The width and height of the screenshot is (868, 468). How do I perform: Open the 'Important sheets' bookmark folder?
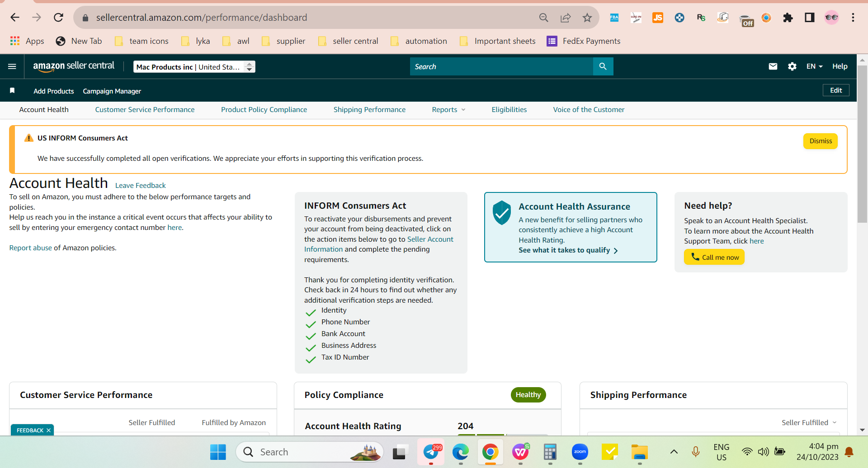pos(497,41)
